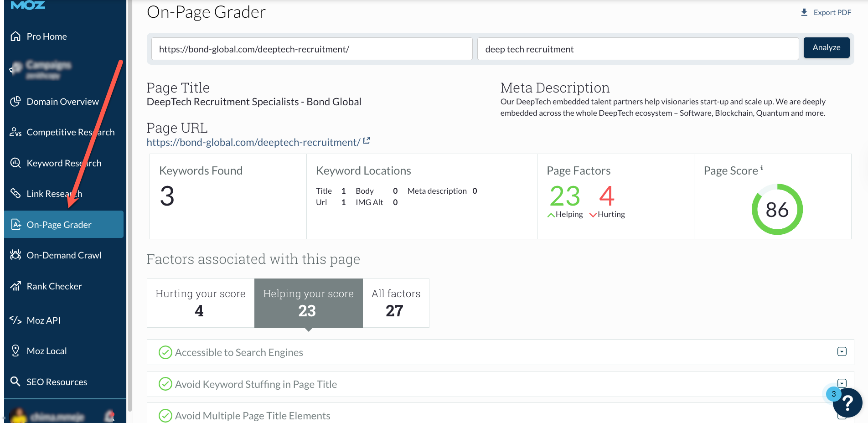Viewport: 868px width, 423px height.
Task: Click Export PDF link
Action: (x=826, y=12)
